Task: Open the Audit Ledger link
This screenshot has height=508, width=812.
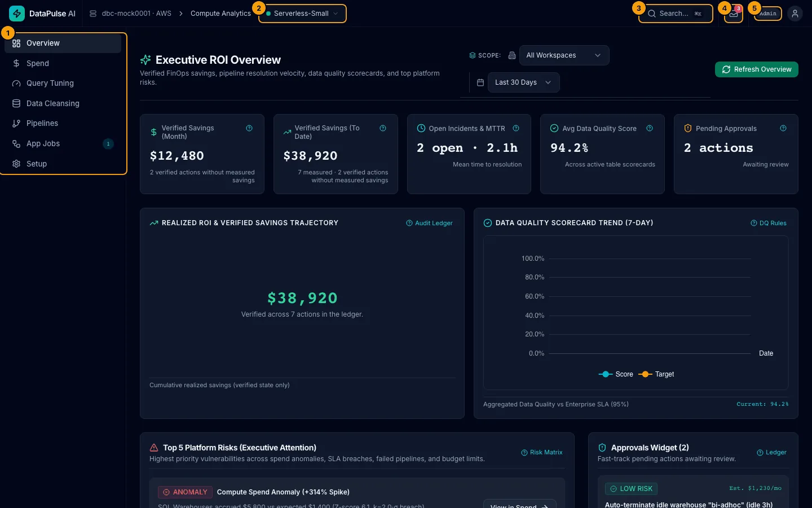Action: [430, 223]
